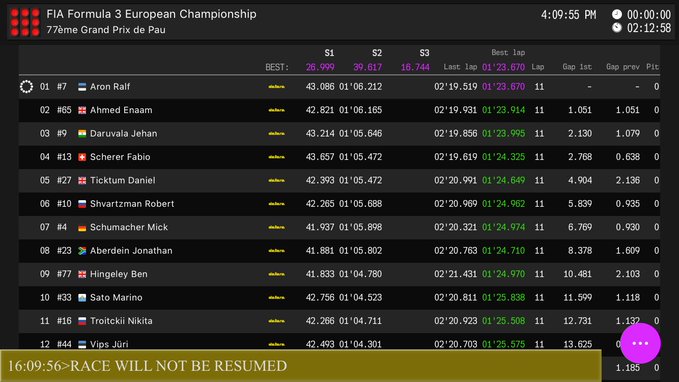Click the RACE WILL NOT BE RESUMED banner
The width and height of the screenshot is (679, 382).
pyautogui.click(x=301, y=366)
